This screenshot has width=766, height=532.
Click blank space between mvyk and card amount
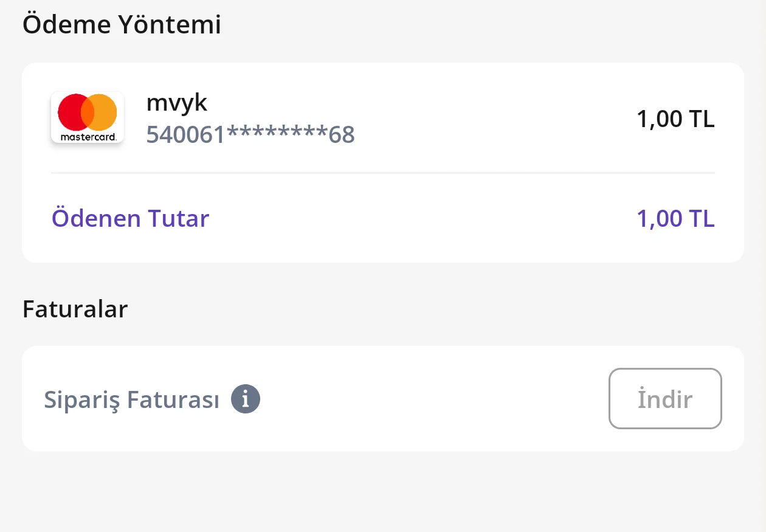[486, 119]
